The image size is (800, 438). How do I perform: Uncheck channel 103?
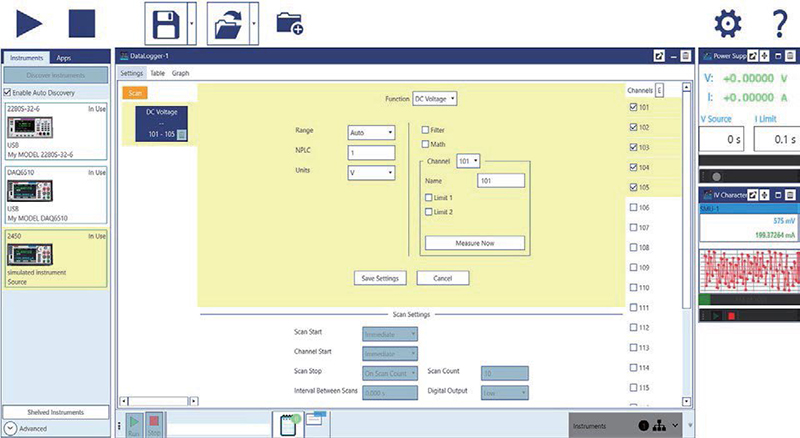(633, 147)
